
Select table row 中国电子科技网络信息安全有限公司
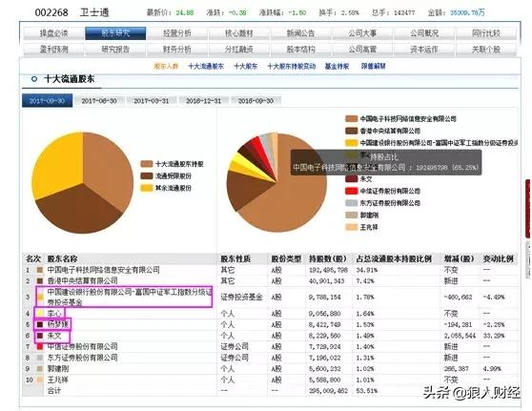click(271, 270)
